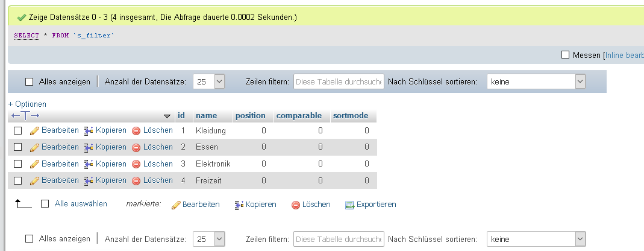Click the copy icon in the Essen row
644x251 pixels.
(x=89, y=147)
